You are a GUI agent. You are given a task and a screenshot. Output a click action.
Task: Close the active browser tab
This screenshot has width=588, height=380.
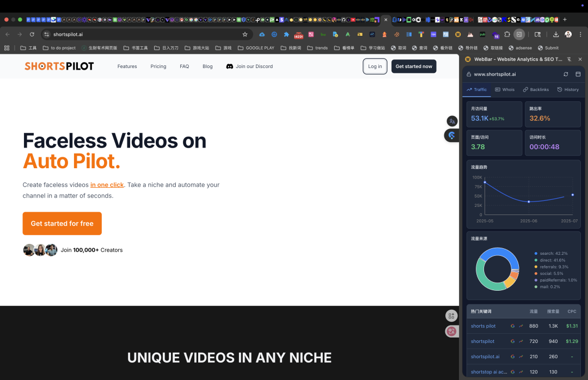385,20
